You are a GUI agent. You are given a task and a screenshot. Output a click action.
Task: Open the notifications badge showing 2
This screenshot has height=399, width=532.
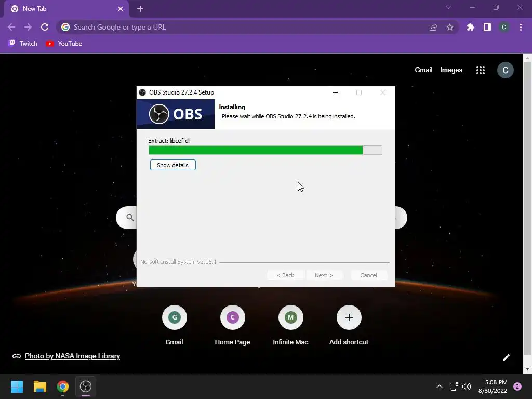[x=517, y=387]
